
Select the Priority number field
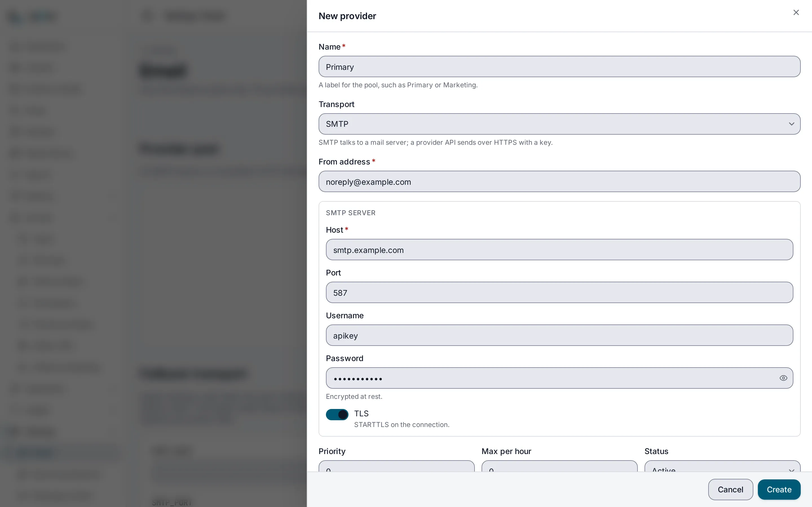[396, 466]
